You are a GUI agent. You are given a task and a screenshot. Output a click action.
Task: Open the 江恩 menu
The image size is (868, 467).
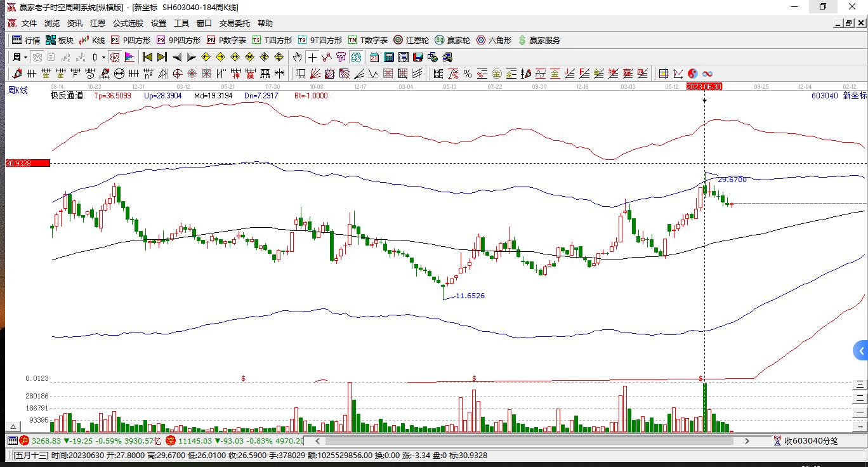98,23
